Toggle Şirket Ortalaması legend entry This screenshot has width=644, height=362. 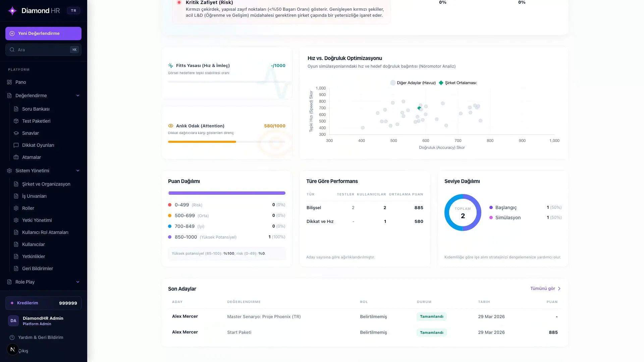(458, 83)
